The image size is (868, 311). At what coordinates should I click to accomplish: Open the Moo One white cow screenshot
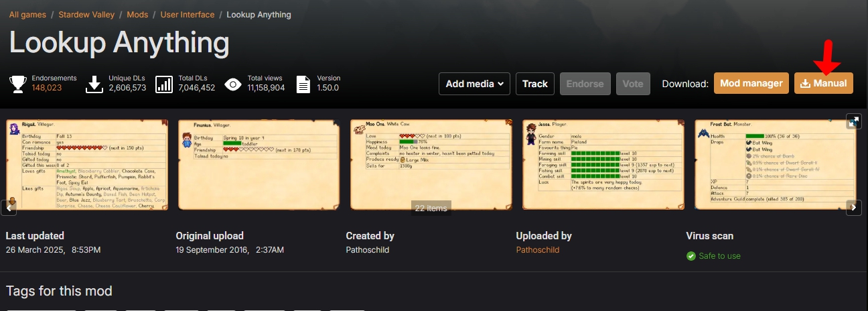[x=431, y=165]
